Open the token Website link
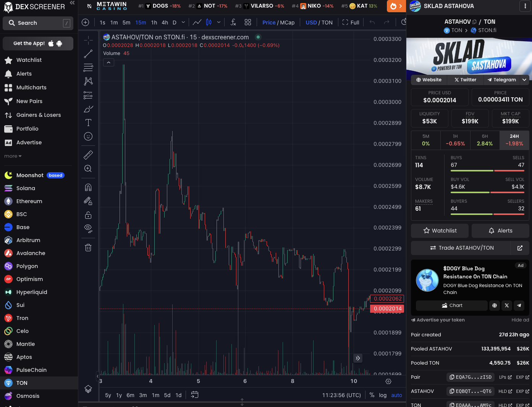Screen dimensions: 532x407 click(x=429, y=80)
